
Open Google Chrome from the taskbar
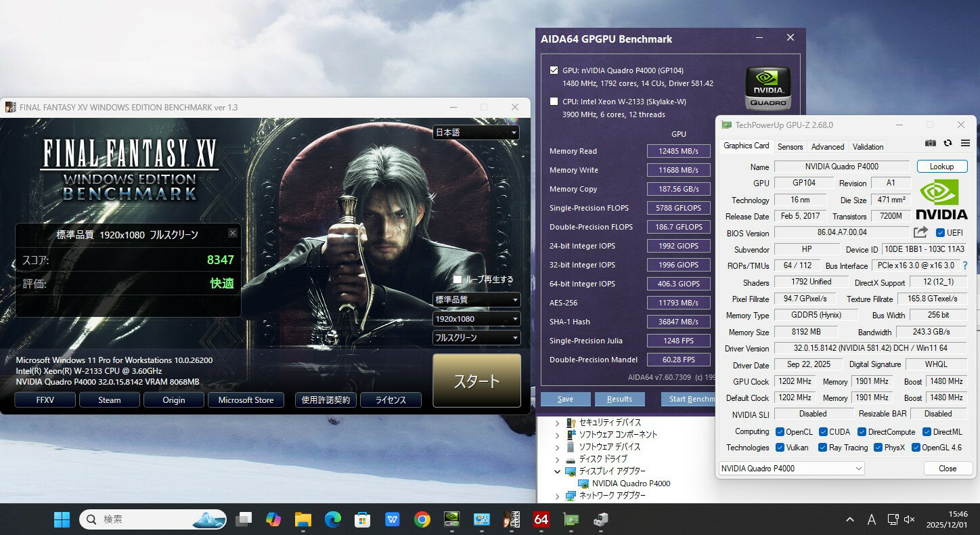pos(422,519)
